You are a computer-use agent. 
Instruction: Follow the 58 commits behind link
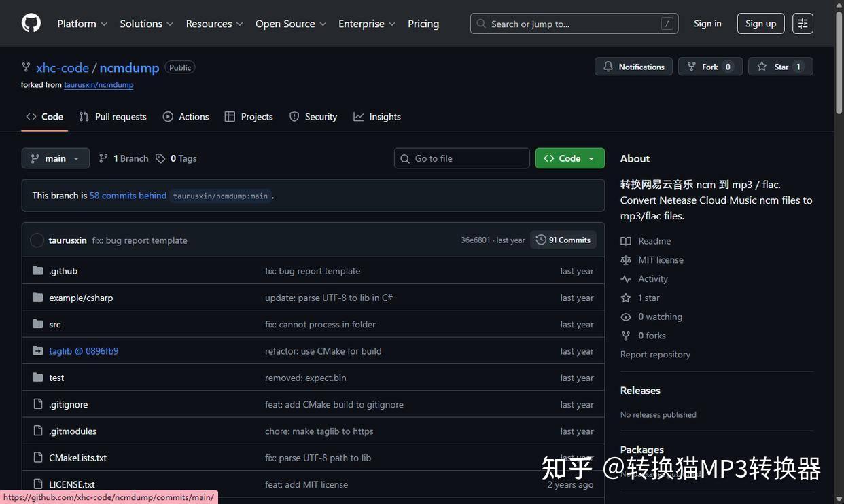(x=127, y=195)
